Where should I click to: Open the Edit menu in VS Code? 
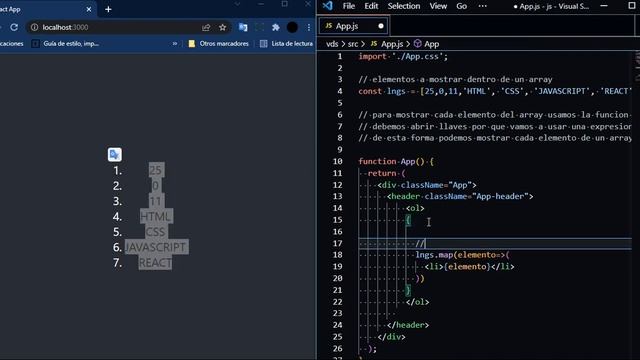point(371,6)
